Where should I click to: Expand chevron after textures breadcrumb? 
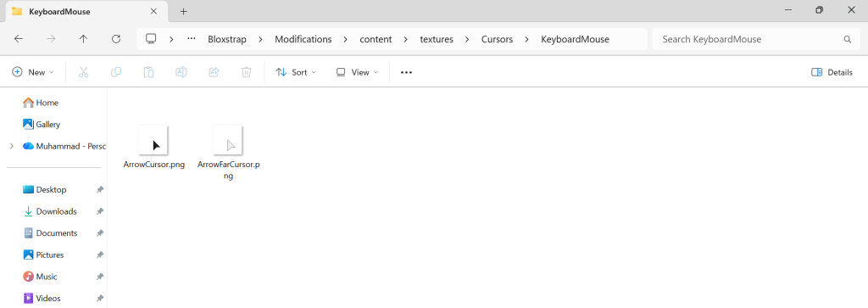click(467, 39)
